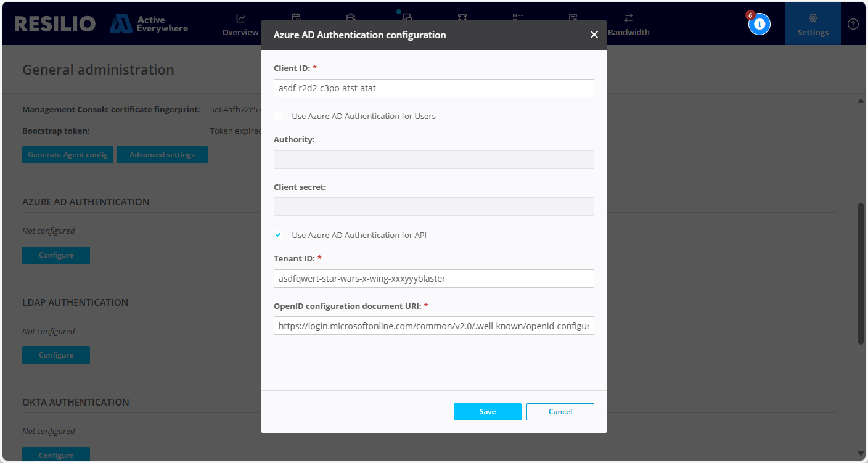Focus the Tenant ID text field
Image resolution: width=868 pixels, height=463 pixels.
433,279
